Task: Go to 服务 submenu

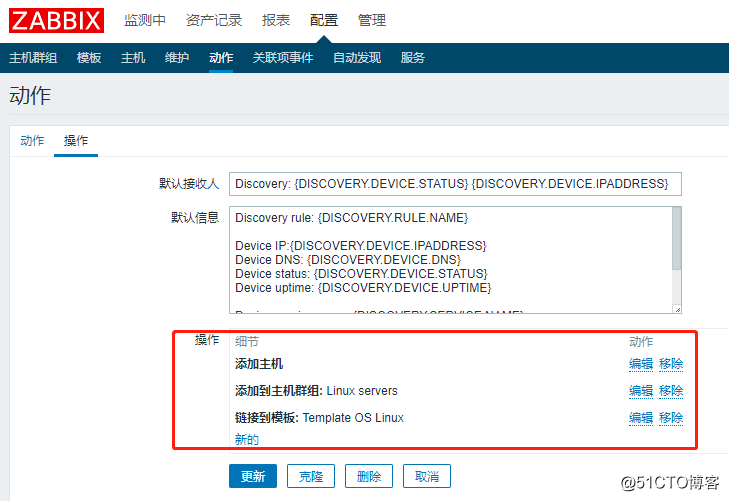Action: click(x=413, y=58)
